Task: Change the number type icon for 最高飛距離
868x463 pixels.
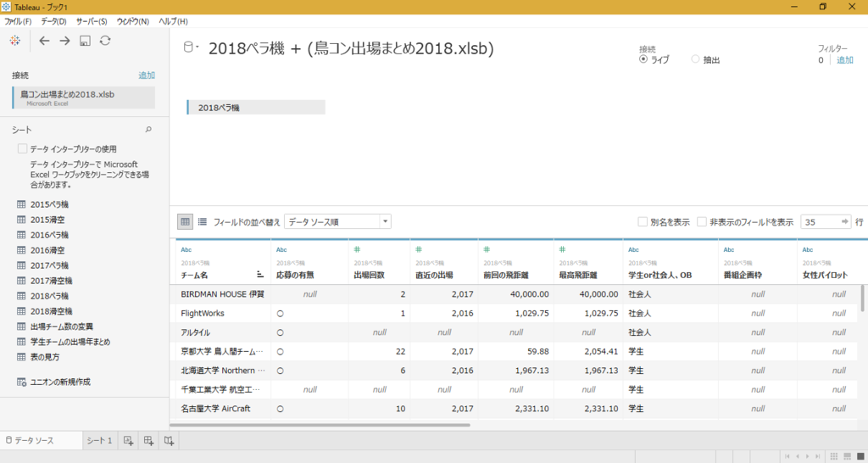Action: click(563, 250)
